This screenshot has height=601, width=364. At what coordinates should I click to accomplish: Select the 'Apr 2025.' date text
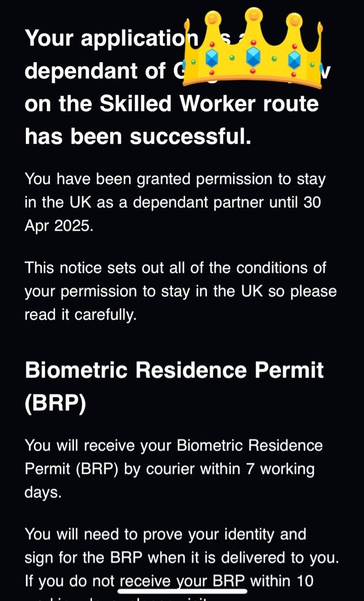tap(59, 226)
